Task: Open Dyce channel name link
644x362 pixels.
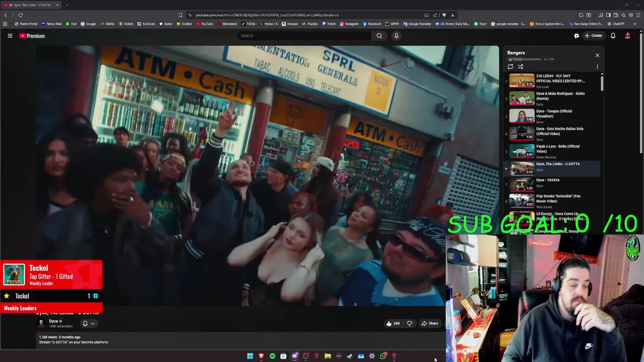Action: 53,321
